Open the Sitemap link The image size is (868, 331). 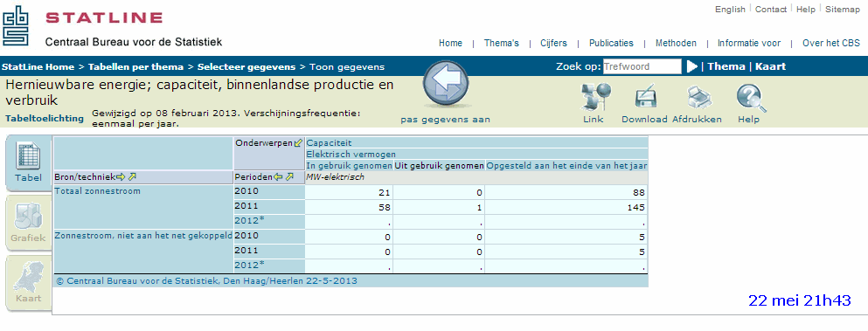[843, 10]
